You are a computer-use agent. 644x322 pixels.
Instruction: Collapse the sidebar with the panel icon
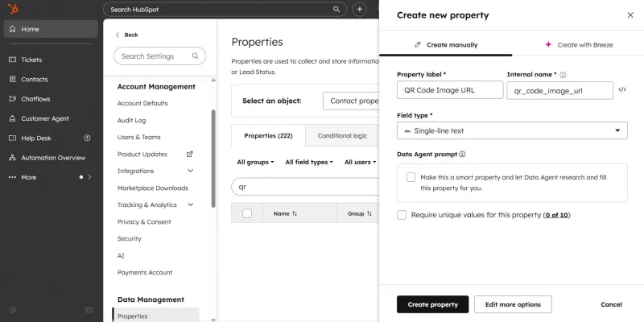click(89, 310)
